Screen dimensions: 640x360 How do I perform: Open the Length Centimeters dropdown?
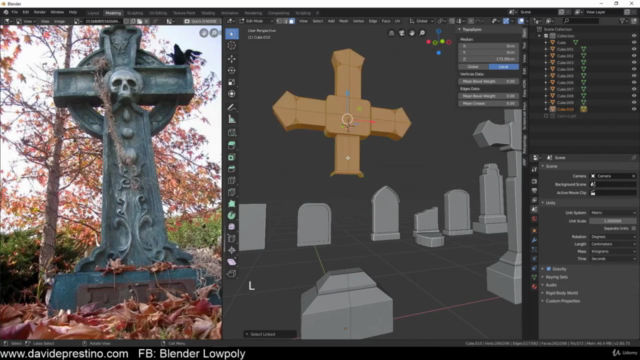click(613, 244)
